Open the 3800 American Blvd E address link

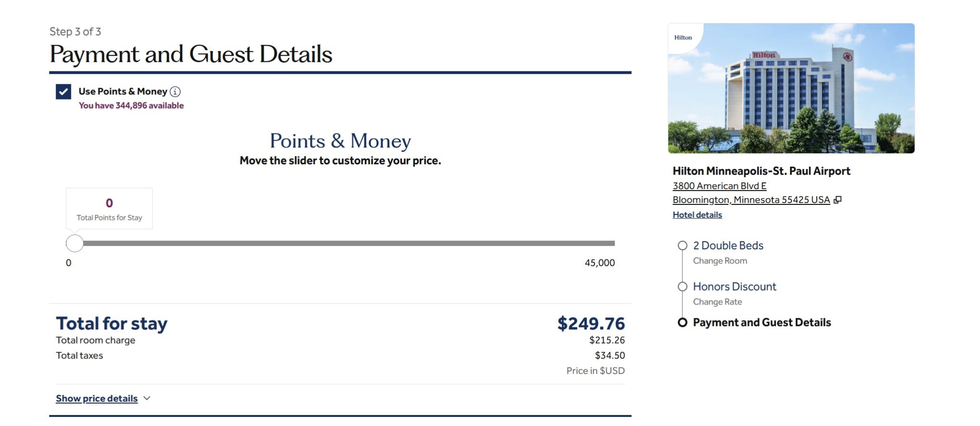pyautogui.click(x=719, y=186)
